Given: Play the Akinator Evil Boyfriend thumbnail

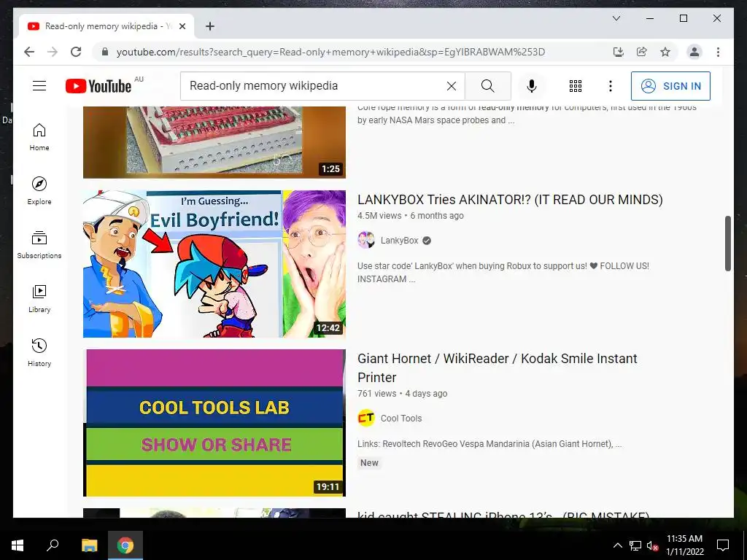Looking at the screenshot, I should click(x=214, y=264).
